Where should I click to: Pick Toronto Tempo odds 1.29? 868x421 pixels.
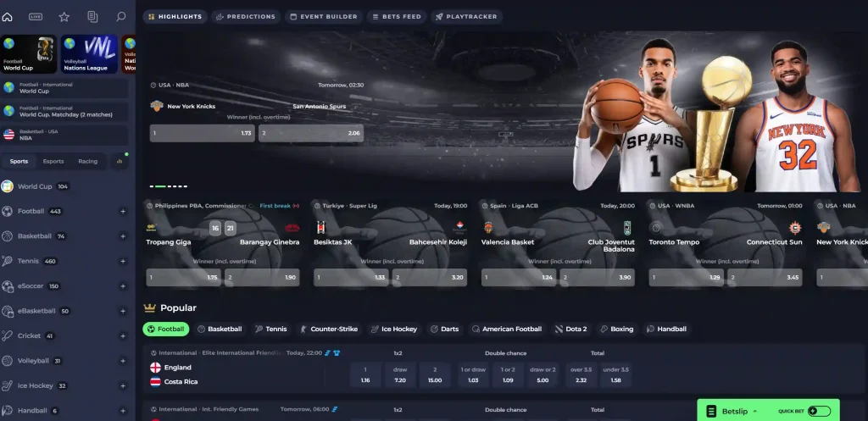point(687,278)
